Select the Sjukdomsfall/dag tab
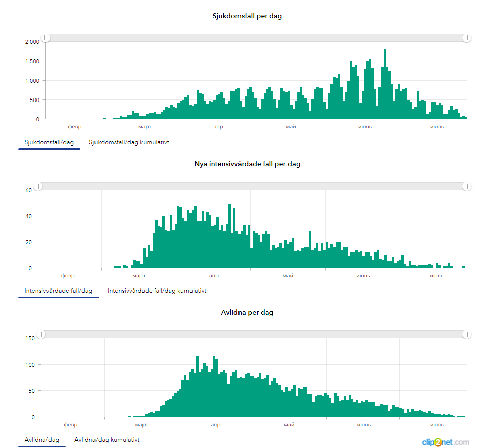 [49, 142]
